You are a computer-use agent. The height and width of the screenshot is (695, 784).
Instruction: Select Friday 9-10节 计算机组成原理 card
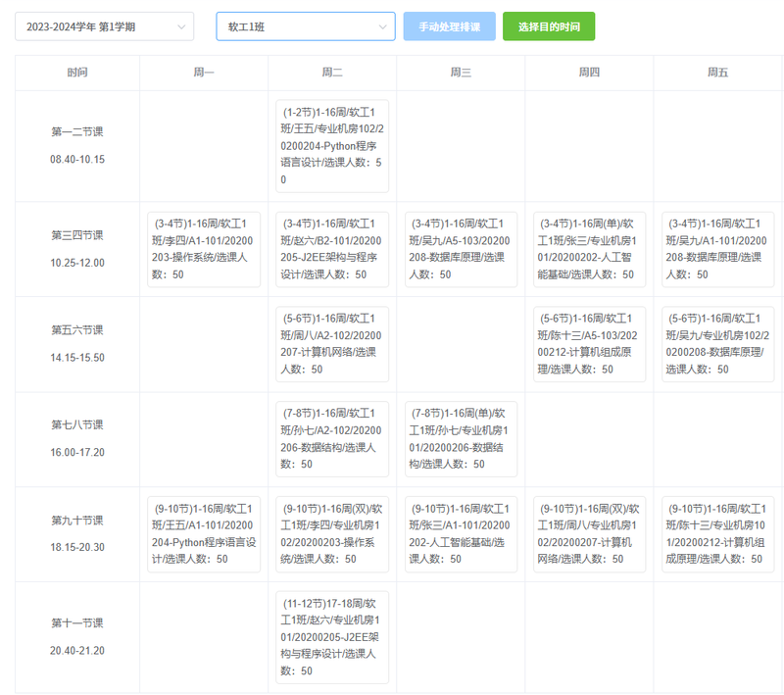717,534
